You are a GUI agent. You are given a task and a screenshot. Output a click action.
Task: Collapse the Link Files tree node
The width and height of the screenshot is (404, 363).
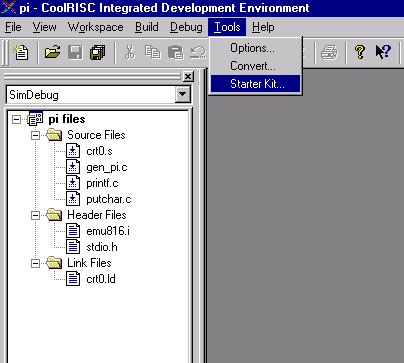(x=35, y=263)
